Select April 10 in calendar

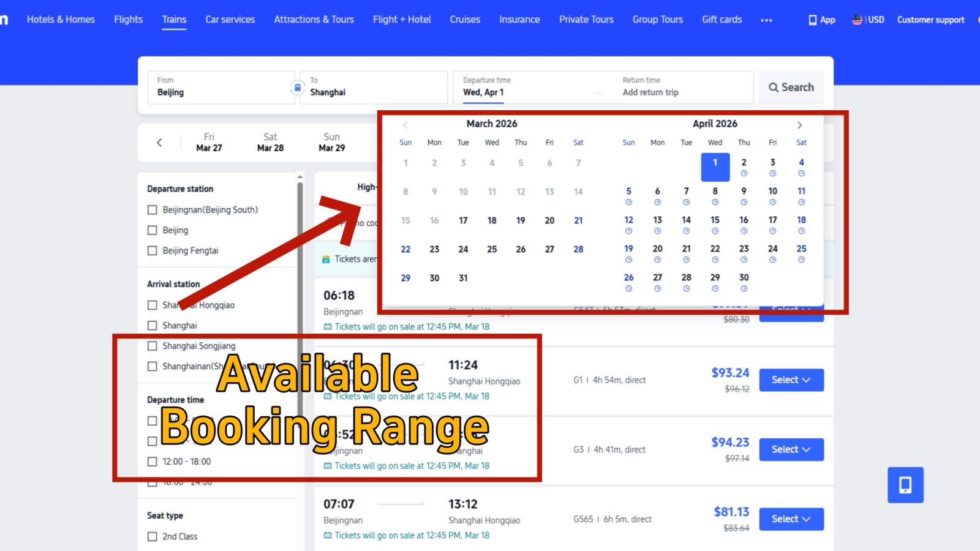point(772,196)
